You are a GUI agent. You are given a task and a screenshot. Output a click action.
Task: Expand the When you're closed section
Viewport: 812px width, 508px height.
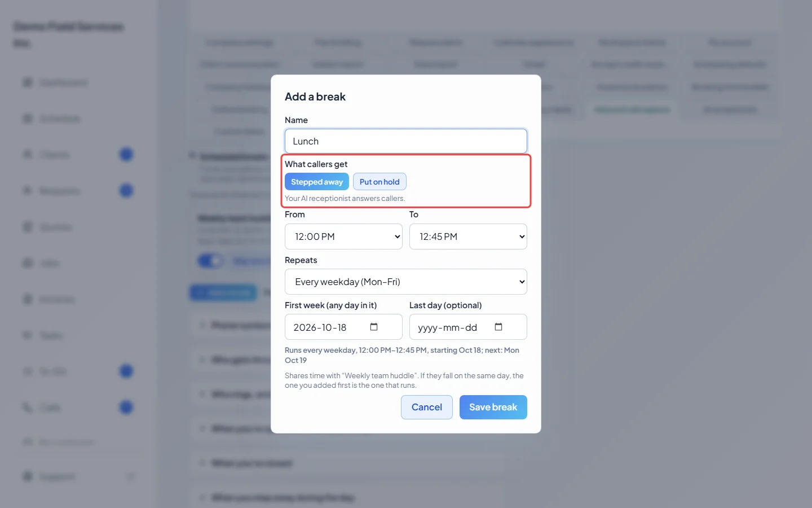pyautogui.click(x=251, y=463)
